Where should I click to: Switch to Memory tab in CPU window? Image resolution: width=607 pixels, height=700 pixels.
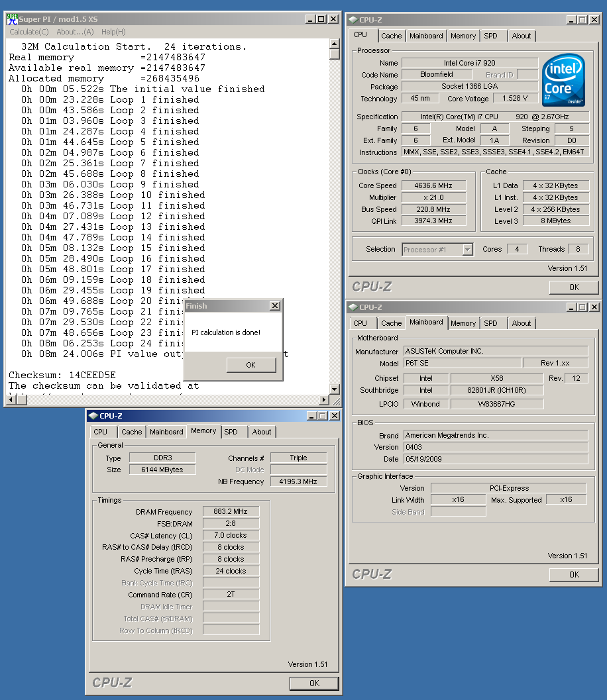[463, 36]
